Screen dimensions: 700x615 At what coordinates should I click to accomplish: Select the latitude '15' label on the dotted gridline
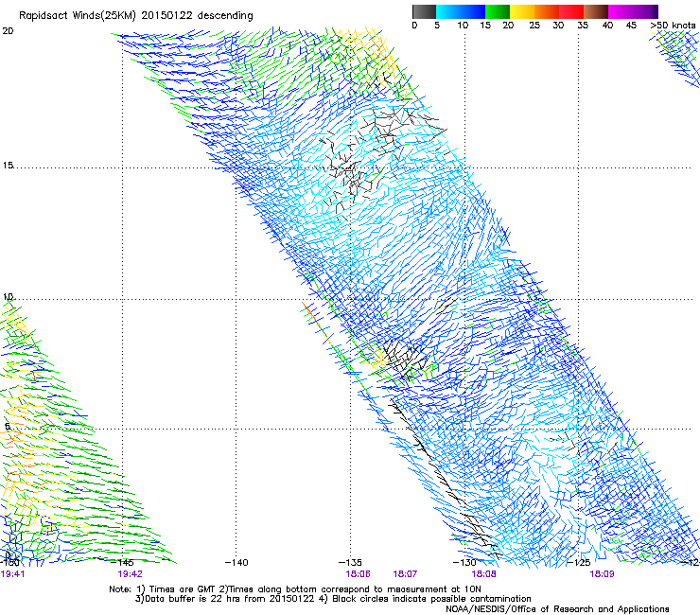click(8, 166)
